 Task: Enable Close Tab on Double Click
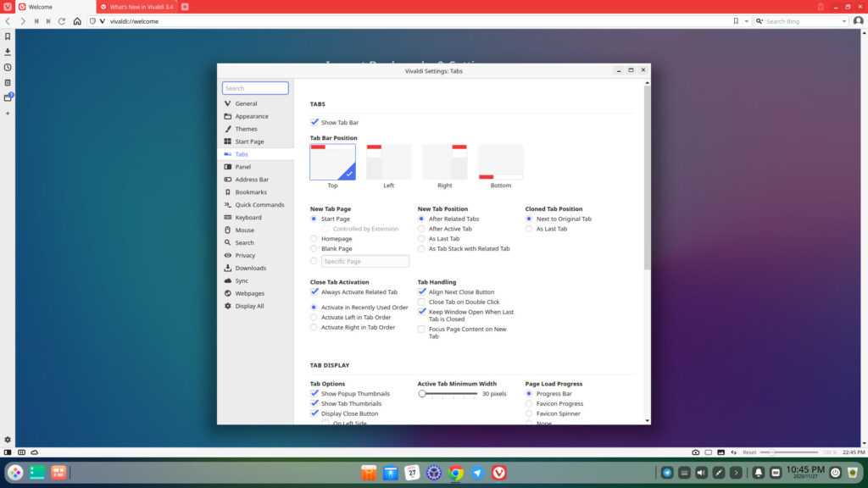click(x=422, y=302)
